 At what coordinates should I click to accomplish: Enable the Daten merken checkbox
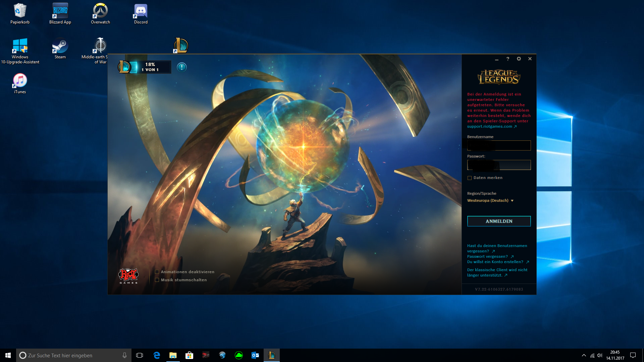(x=470, y=178)
